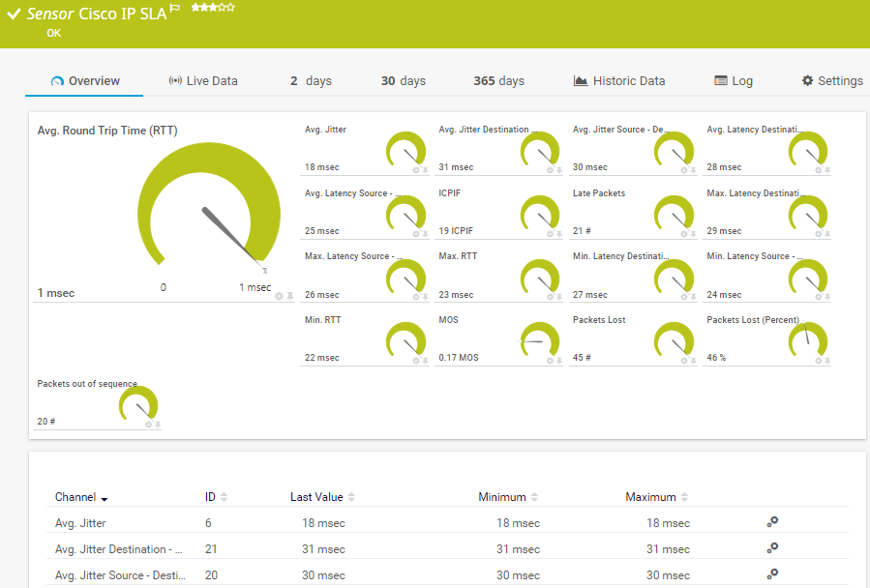Open gear settings for Avg. Latency Source gauge
This screenshot has height=588, width=870.
416,233
